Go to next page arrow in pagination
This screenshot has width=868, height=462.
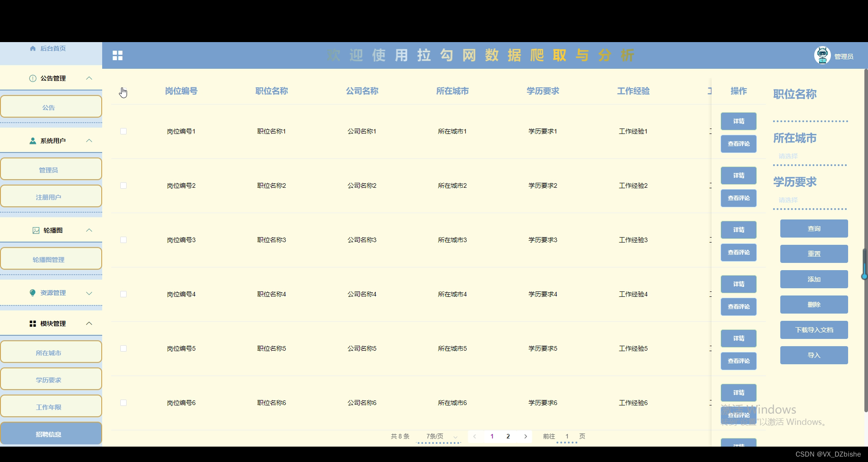[x=525, y=436]
